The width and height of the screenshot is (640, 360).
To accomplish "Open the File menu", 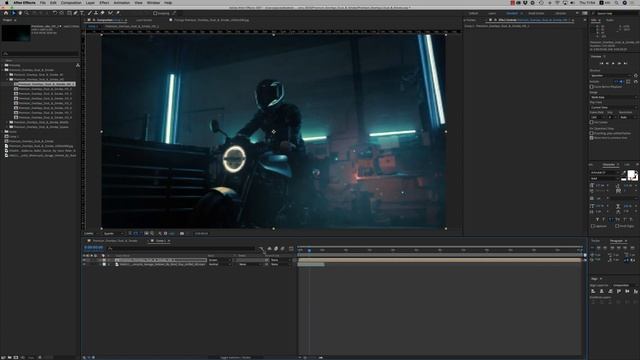I will [42, 2].
